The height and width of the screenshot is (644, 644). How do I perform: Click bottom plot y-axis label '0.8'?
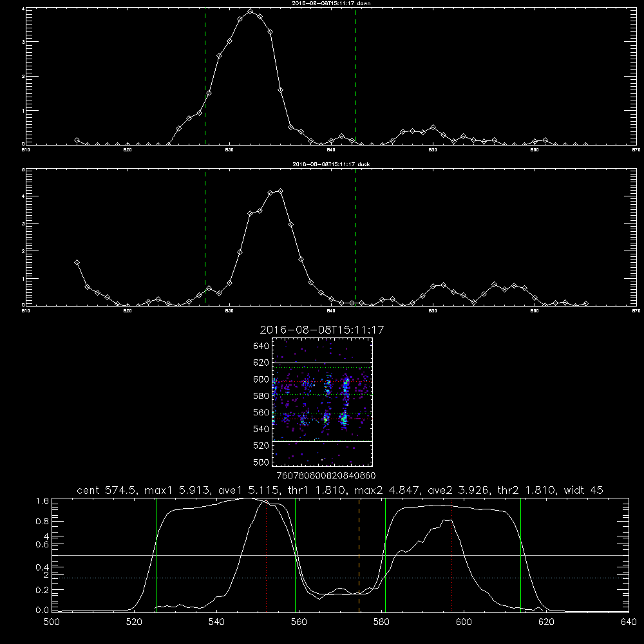tap(43, 522)
